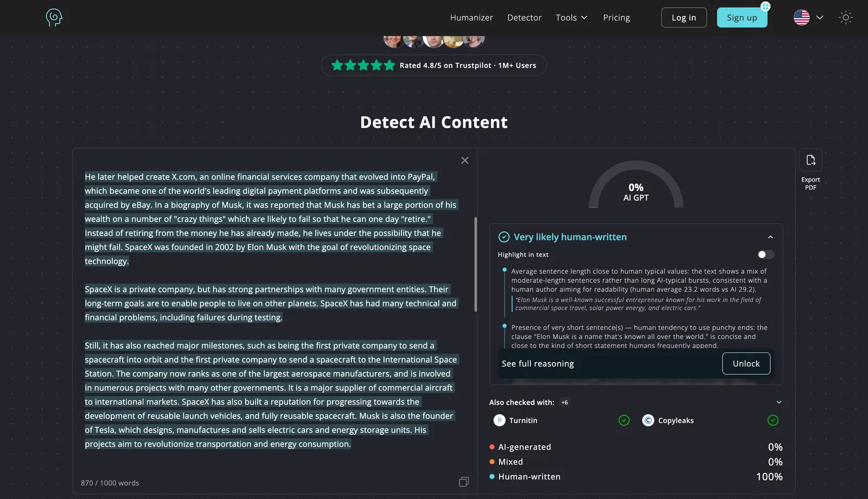This screenshot has width=868, height=499.
Task: Toggle light mode sun icon
Action: click(x=845, y=17)
